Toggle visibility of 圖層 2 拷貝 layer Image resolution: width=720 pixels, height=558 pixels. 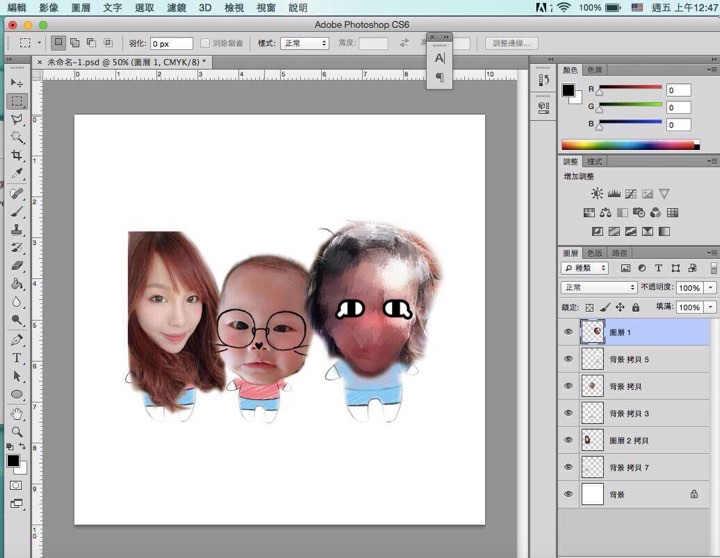(x=569, y=440)
